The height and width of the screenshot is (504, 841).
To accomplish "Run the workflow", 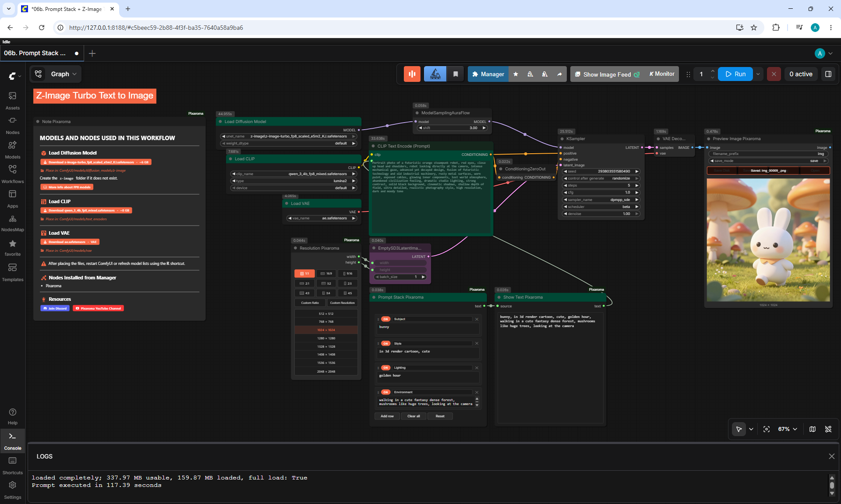I will coord(735,74).
